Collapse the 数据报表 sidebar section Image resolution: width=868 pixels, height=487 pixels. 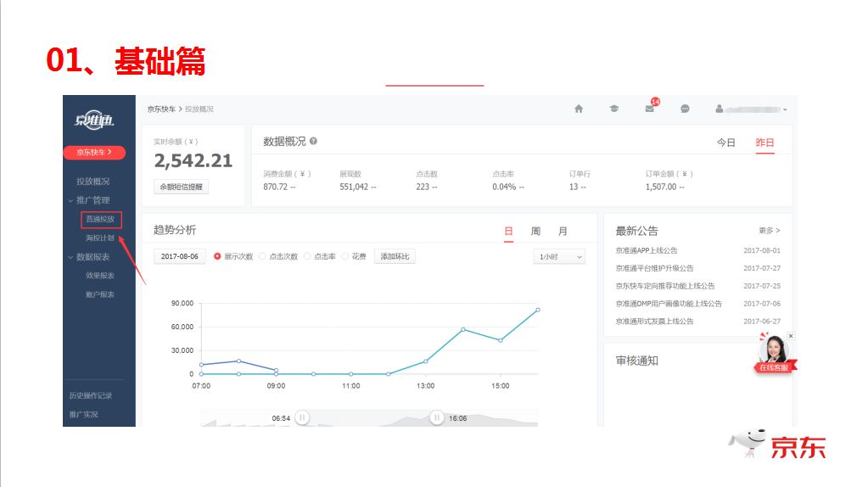tap(88, 257)
